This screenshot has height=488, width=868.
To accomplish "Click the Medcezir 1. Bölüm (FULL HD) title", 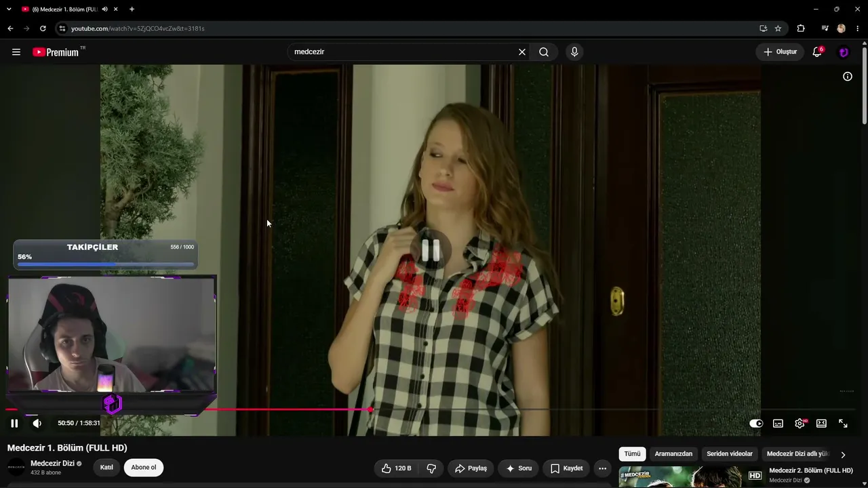I will 67,448.
